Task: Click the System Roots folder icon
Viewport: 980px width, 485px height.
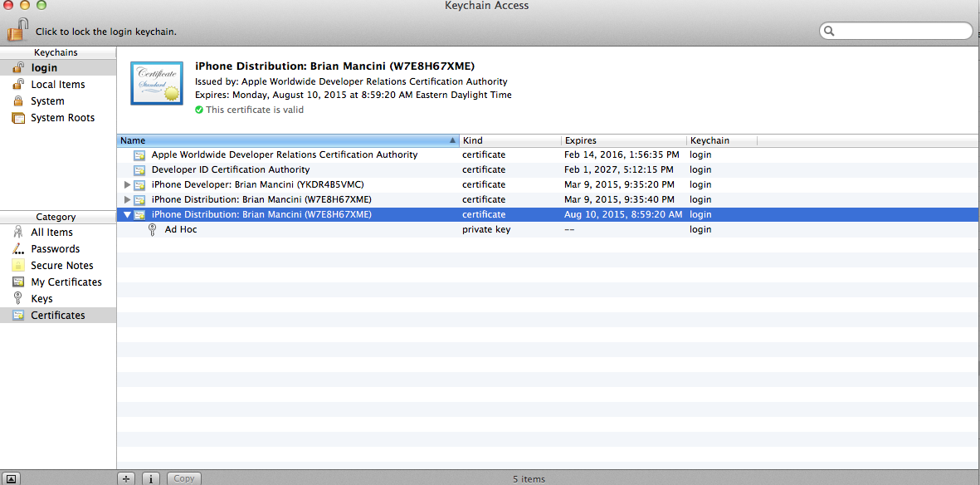Action: point(19,118)
